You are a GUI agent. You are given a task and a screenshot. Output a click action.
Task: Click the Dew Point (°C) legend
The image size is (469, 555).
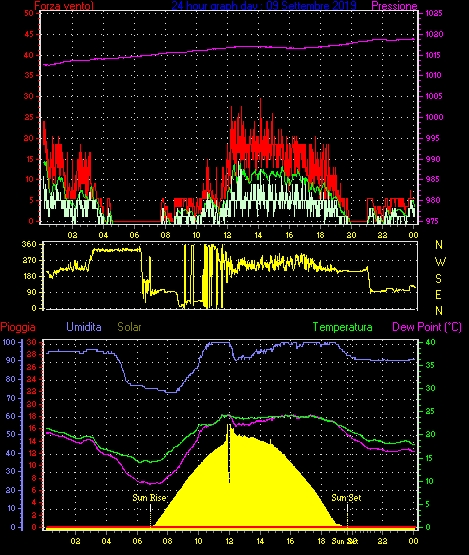click(427, 327)
